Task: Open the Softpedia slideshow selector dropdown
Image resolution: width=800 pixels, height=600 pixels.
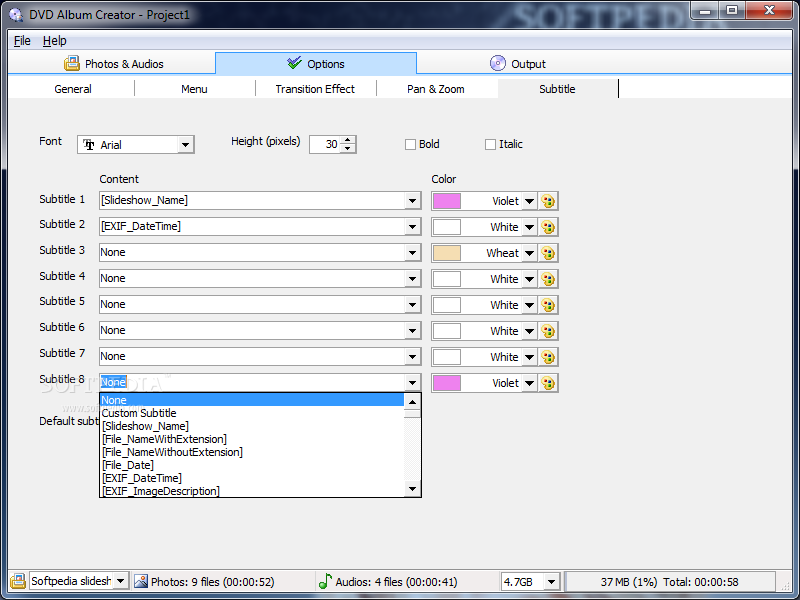Action: point(120,581)
